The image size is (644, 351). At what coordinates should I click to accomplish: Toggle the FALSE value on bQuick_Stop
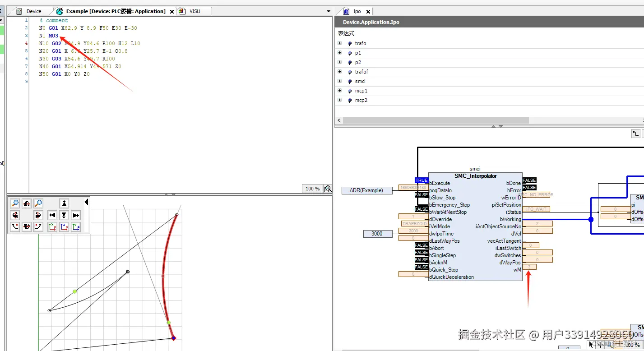[422, 267]
